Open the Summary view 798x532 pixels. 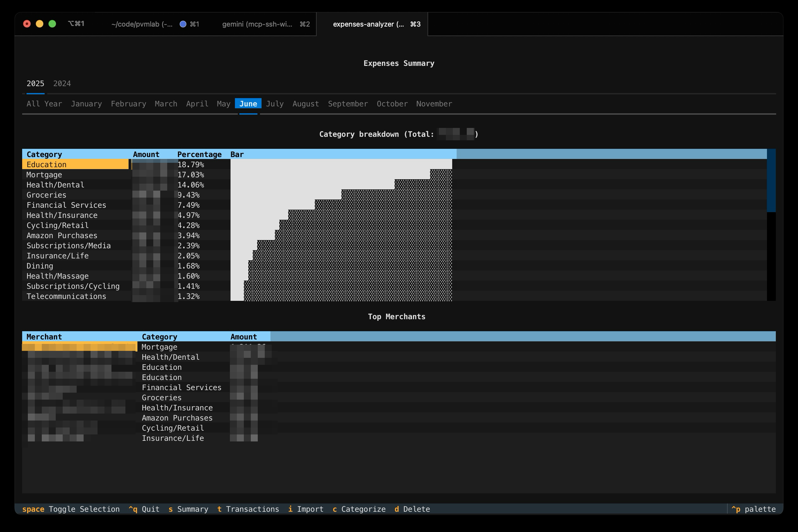coord(189,509)
